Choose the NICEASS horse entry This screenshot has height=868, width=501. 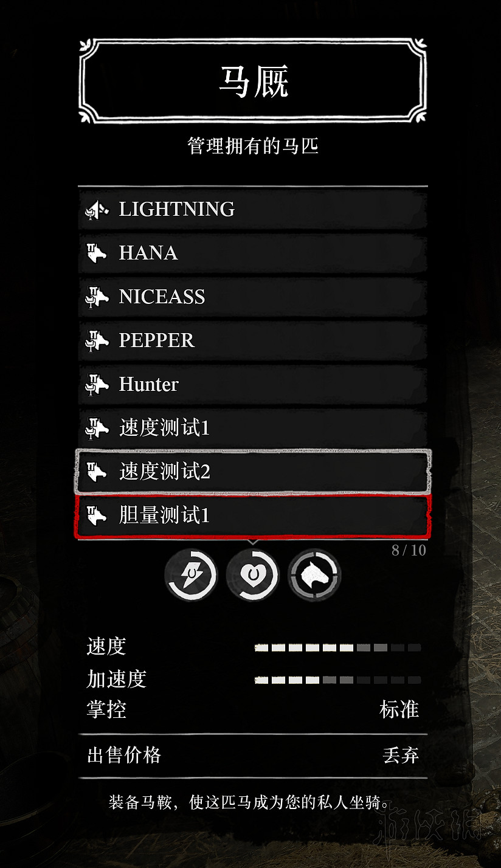click(252, 297)
